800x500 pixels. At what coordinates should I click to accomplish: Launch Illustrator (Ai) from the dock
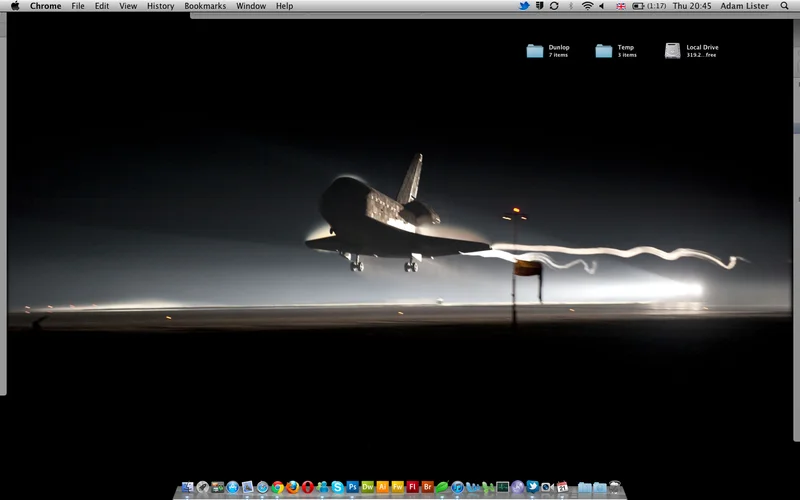pos(383,487)
